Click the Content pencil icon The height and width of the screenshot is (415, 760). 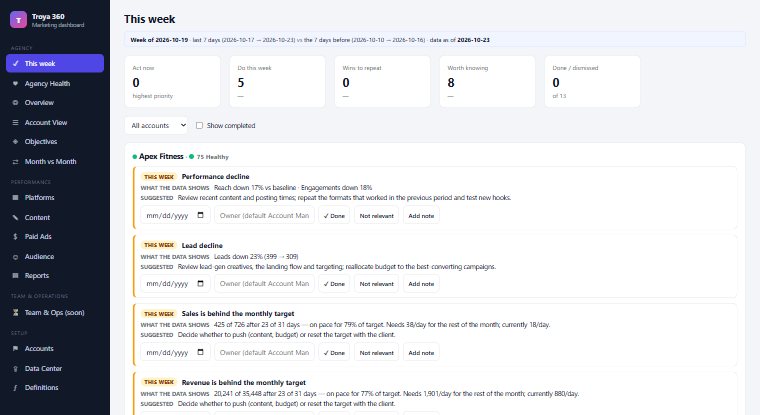click(16, 217)
